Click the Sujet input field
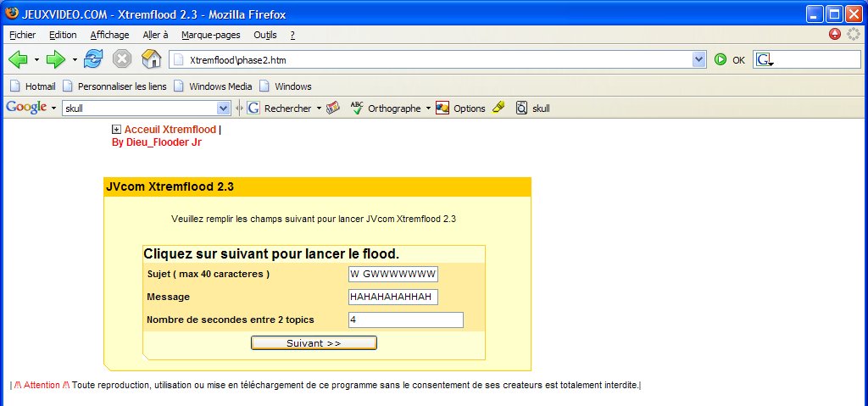This screenshot has height=406, width=868. point(392,274)
